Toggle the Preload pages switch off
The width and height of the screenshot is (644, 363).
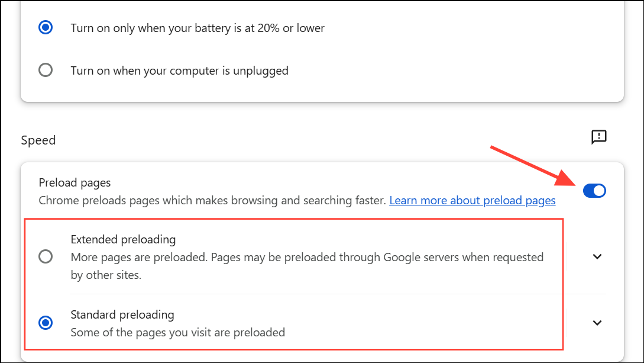pos(594,191)
